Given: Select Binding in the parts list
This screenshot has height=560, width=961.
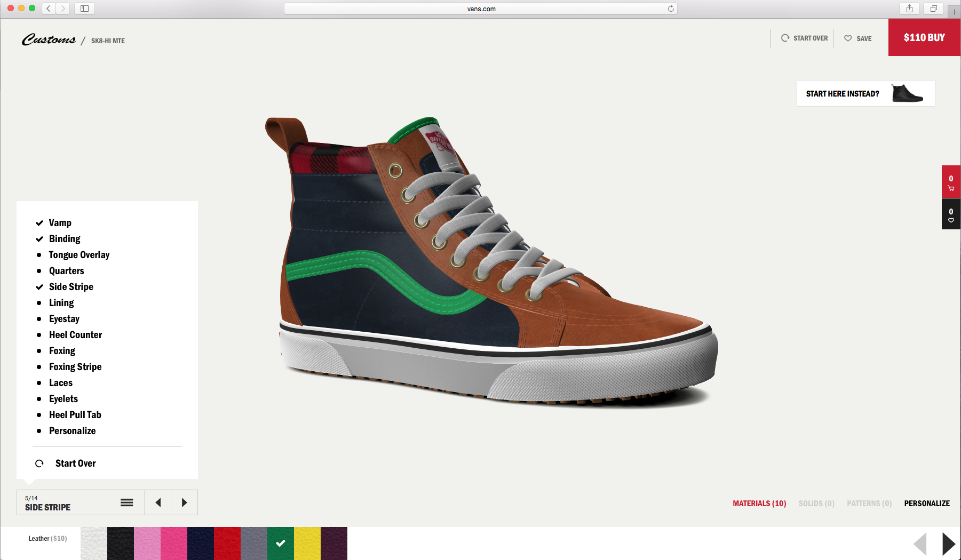Looking at the screenshot, I should pyautogui.click(x=65, y=239).
